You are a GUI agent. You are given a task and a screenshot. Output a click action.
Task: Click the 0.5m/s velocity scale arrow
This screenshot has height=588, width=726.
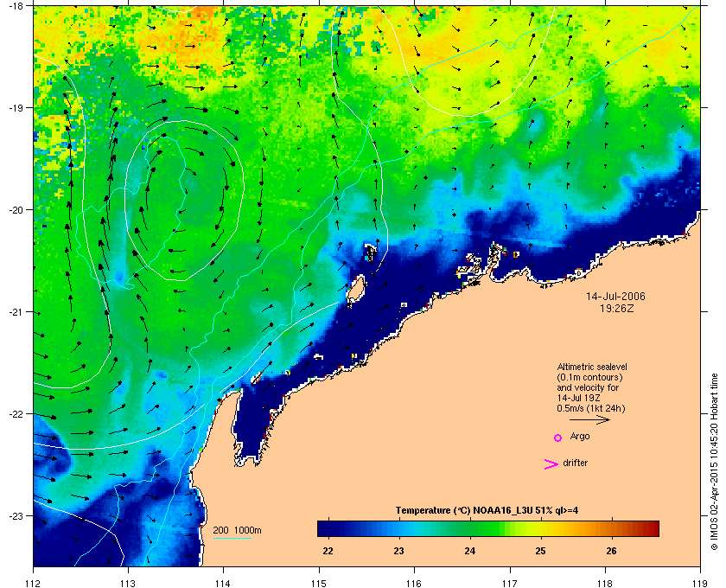tap(589, 419)
